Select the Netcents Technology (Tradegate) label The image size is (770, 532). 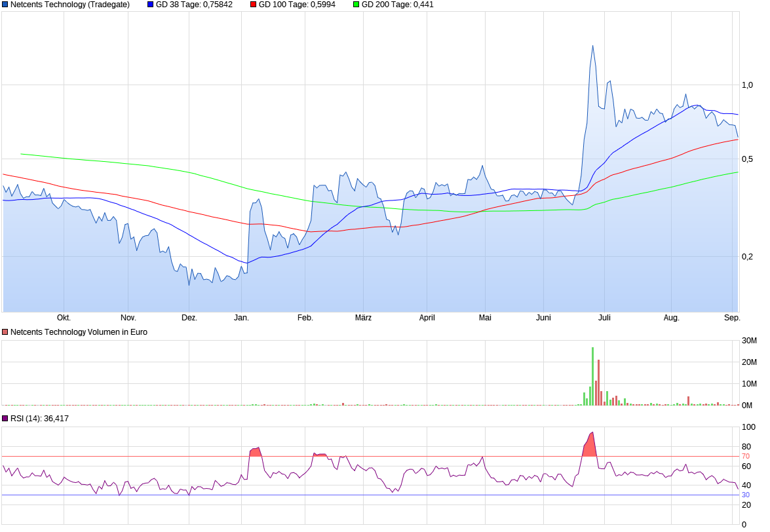[70, 5]
